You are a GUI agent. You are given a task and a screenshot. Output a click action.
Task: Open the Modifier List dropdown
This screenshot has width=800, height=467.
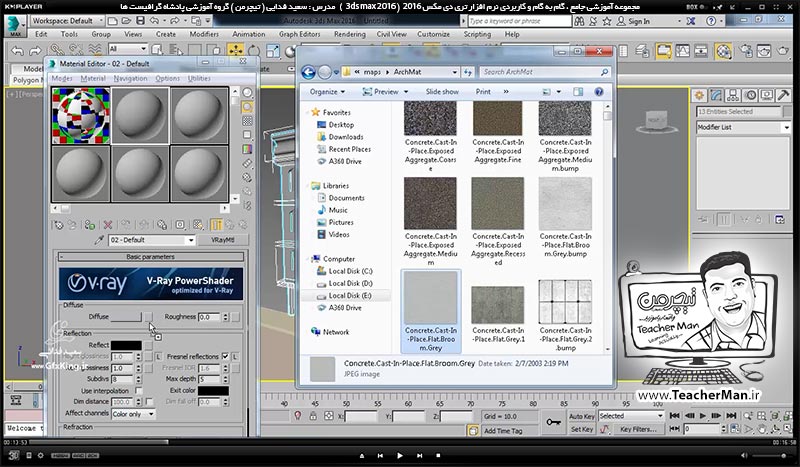coord(743,127)
